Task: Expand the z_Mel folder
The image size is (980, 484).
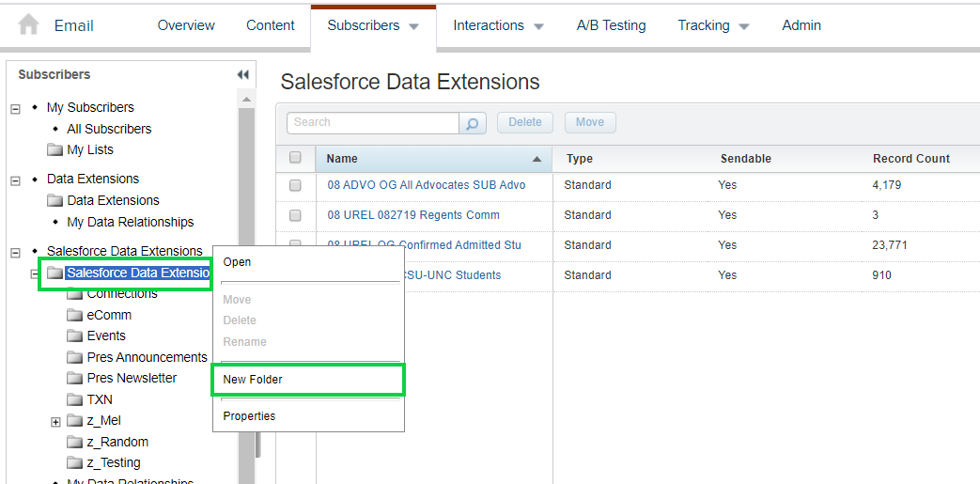Action: [x=56, y=421]
